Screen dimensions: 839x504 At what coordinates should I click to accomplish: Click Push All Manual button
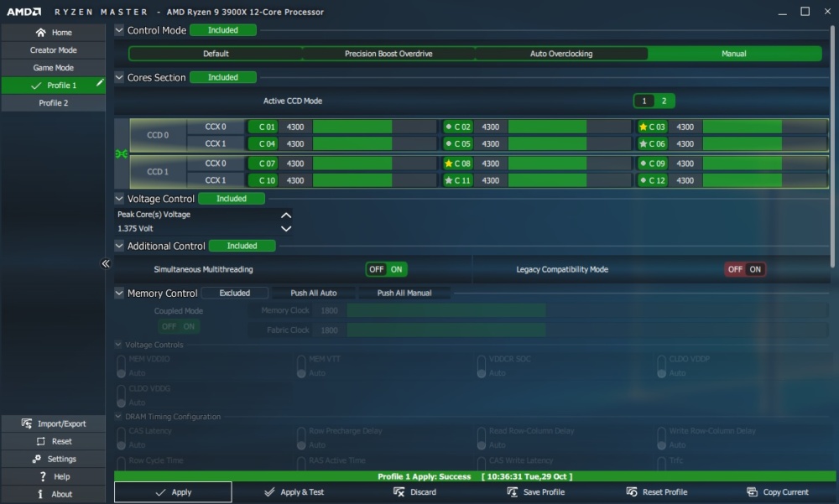tap(404, 293)
